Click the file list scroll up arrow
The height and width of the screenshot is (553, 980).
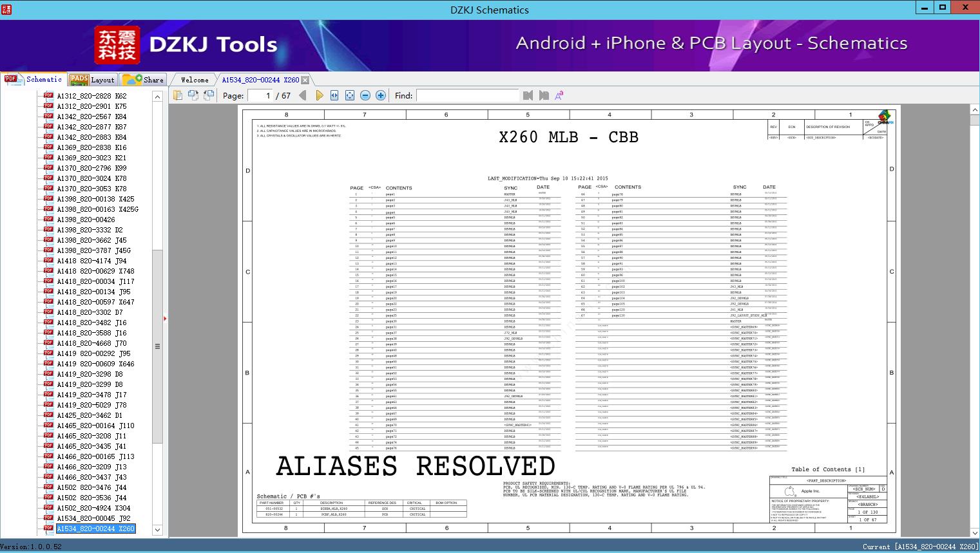click(x=157, y=97)
